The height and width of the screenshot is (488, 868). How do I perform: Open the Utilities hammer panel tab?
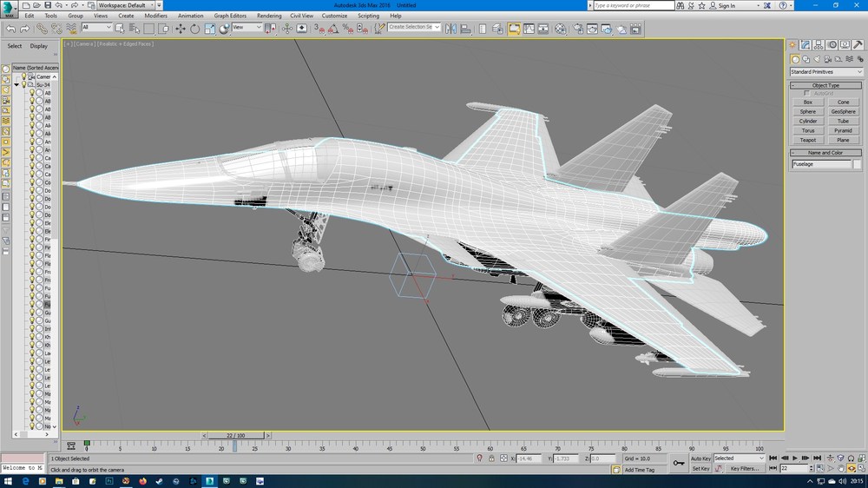(x=858, y=45)
